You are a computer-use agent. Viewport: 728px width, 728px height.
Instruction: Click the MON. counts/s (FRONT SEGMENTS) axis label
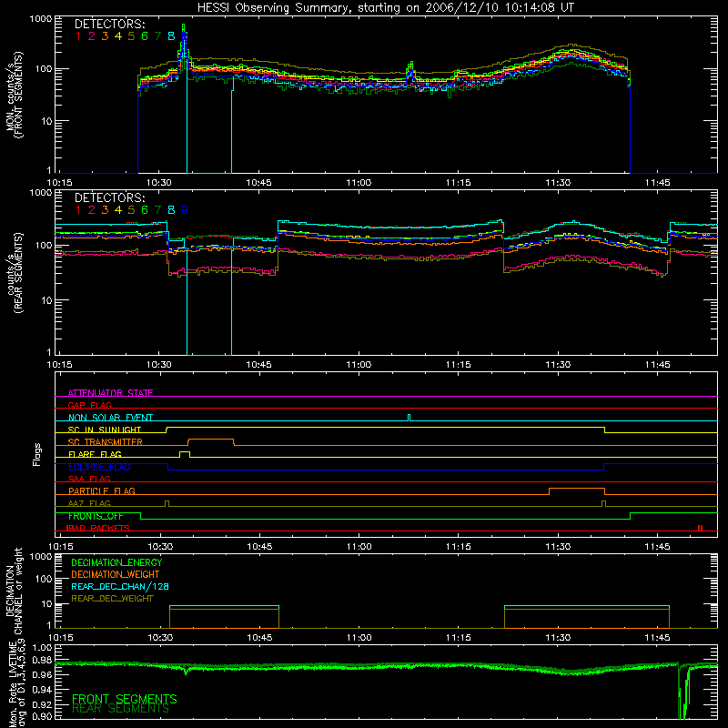click(x=14, y=95)
